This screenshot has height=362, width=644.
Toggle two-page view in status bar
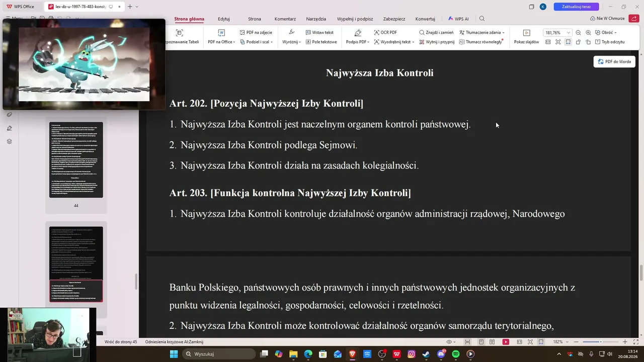coord(493,342)
